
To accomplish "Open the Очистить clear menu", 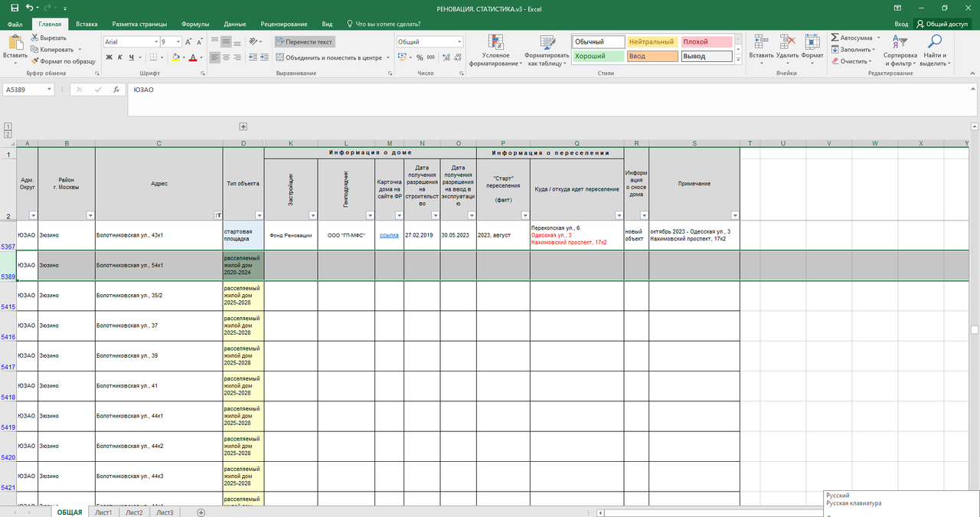I will coord(851,61).
